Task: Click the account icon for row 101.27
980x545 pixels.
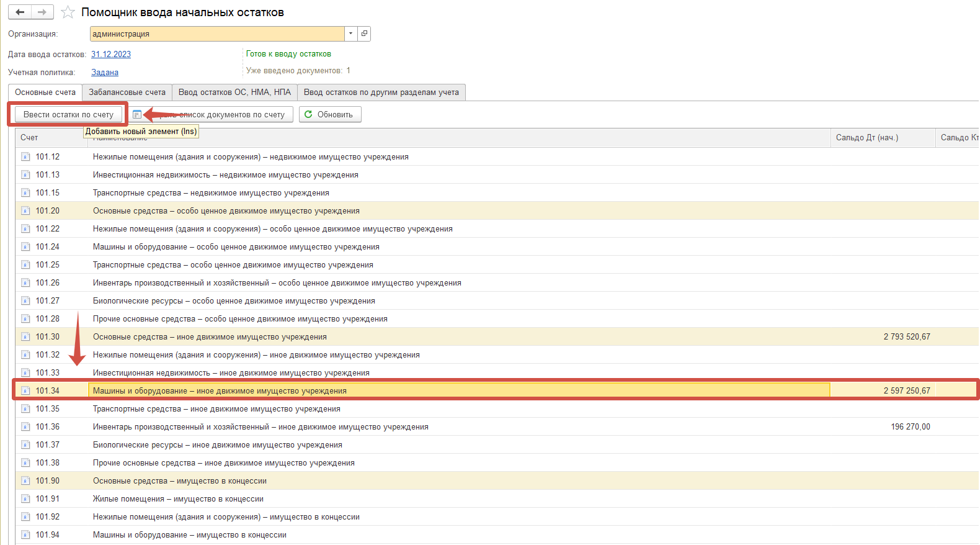Action: click(x=25, y=301)
